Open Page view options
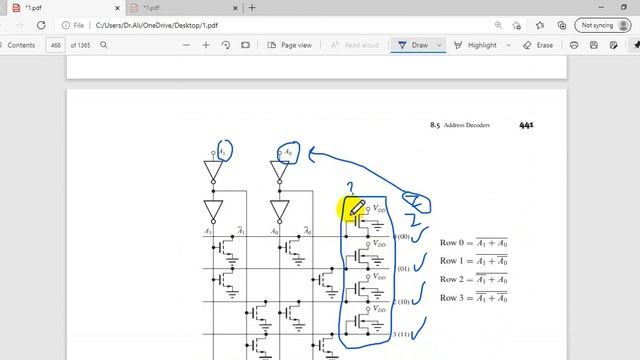 [x=289, y=45]
